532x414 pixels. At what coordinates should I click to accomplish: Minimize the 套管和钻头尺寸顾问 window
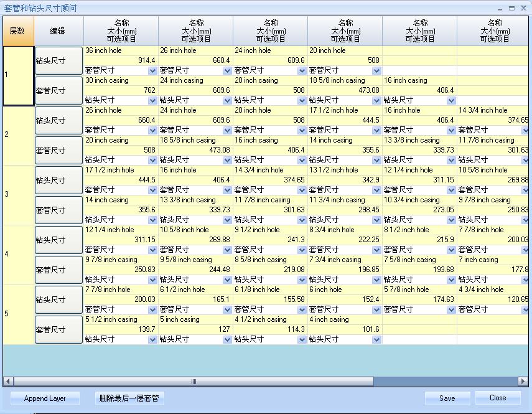click(500, 8)
